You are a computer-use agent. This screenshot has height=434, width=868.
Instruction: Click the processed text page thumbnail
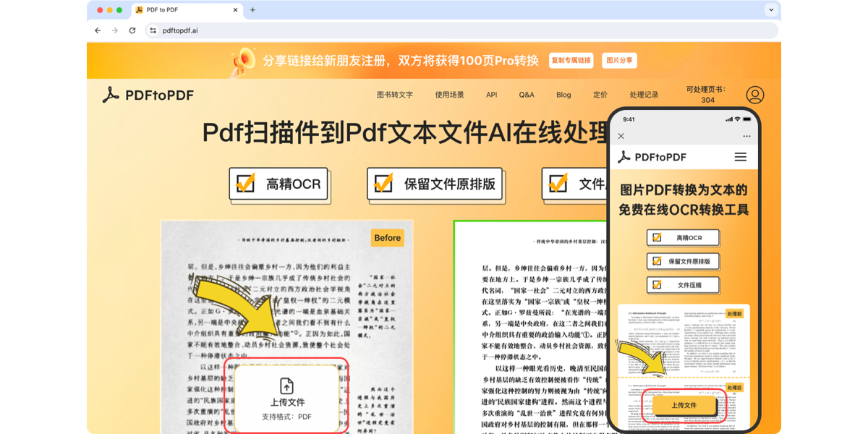[x=530, y=327]
